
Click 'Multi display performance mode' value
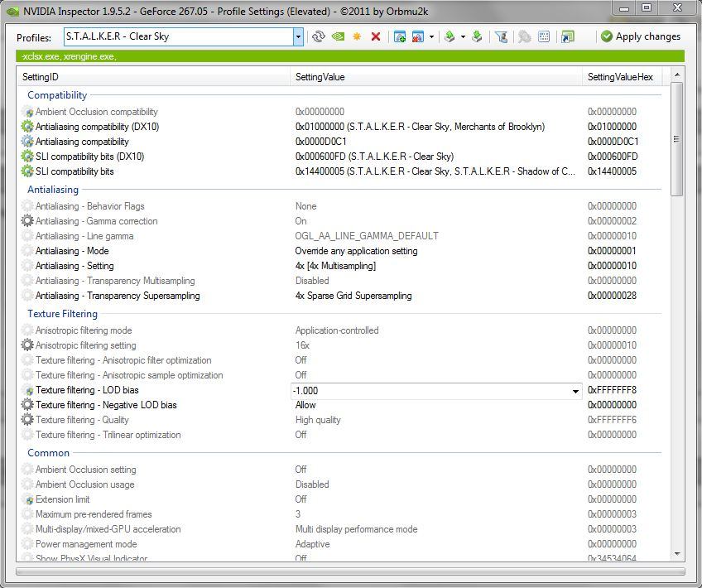(356, 529)
